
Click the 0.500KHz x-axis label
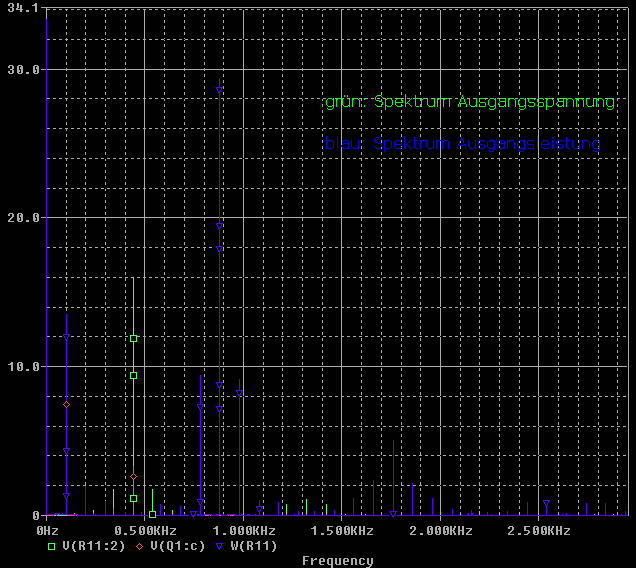(145, 531)
